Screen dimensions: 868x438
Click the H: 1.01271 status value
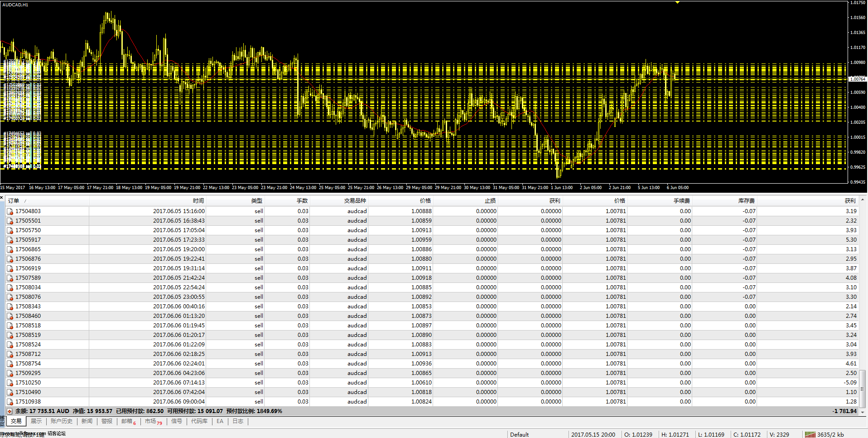[x=675, y=434]
